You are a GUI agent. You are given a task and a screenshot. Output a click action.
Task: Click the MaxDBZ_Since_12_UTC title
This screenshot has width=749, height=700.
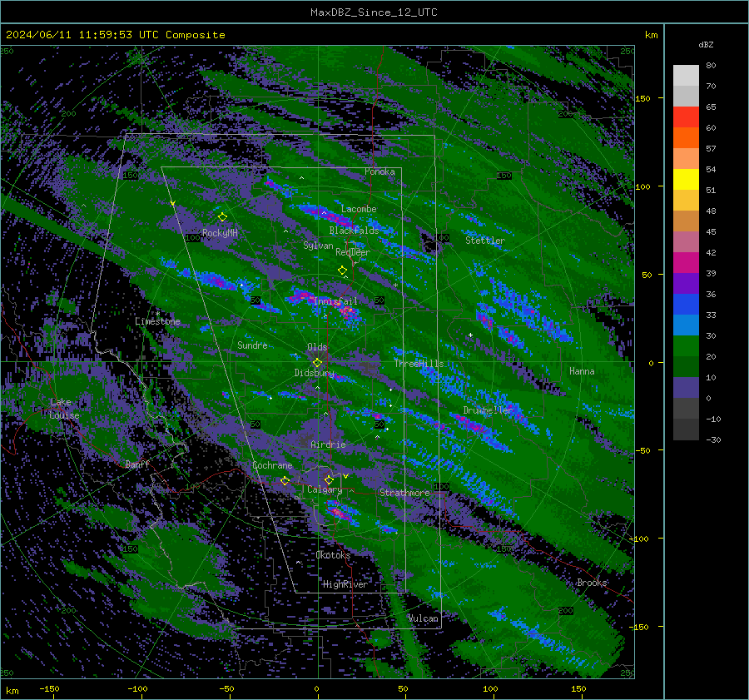pos(374,12)
